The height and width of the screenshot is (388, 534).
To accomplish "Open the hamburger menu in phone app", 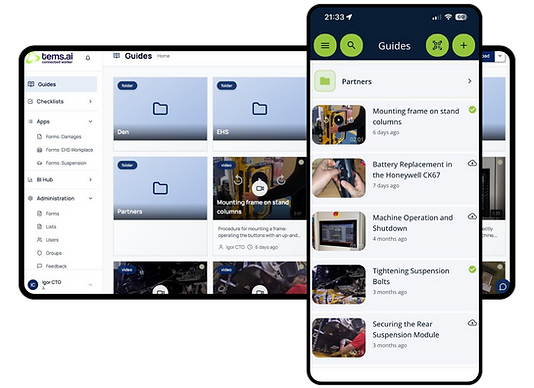I will point(325,45).
